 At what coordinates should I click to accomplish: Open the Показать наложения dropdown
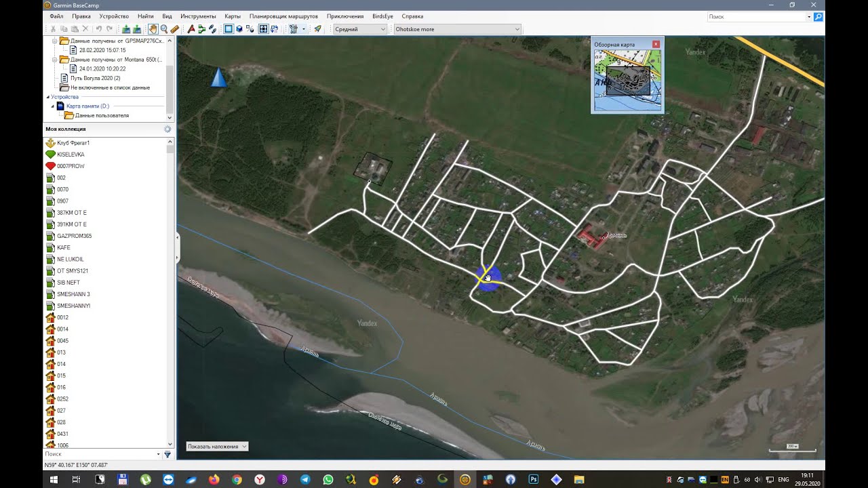(x=218, y=447)
